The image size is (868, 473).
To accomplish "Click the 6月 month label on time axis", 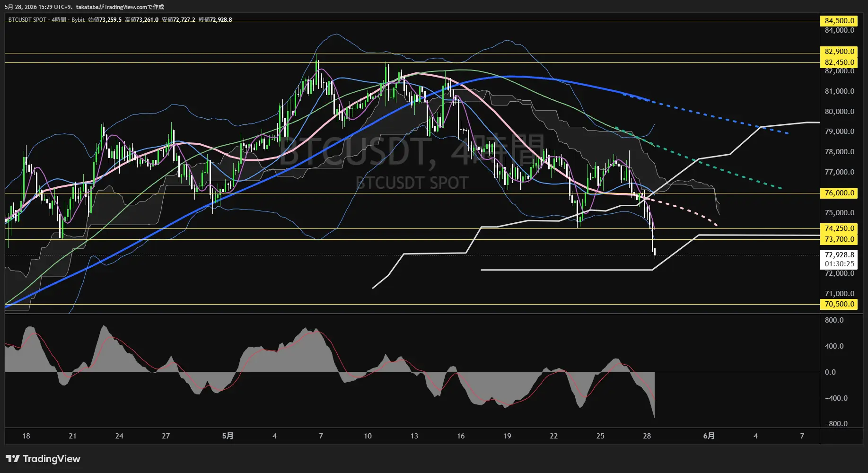I will point(709,436).
